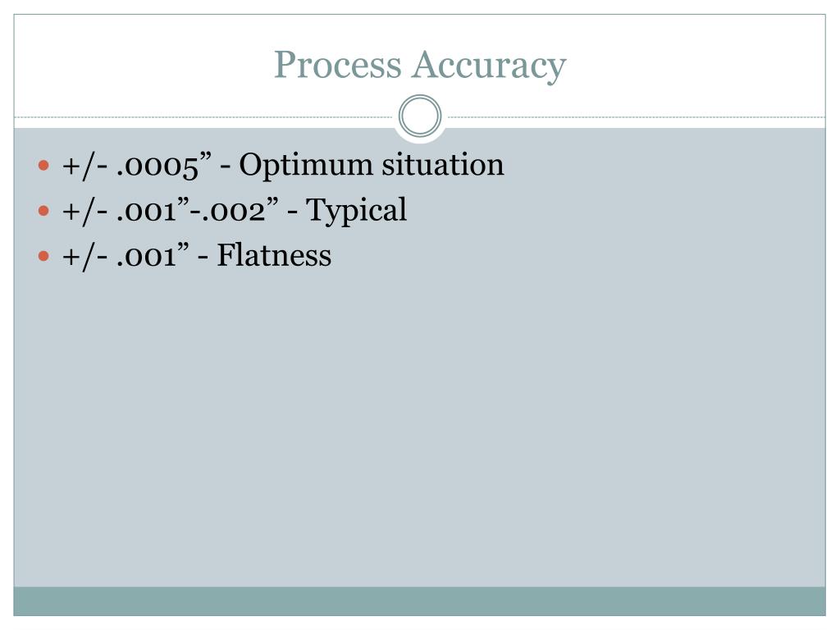Image resolution: width=840 pixels, height=630 pixels.
Task: Click the word Typical in second bullet
Action: pyautogui.click(x=357, y=211)
